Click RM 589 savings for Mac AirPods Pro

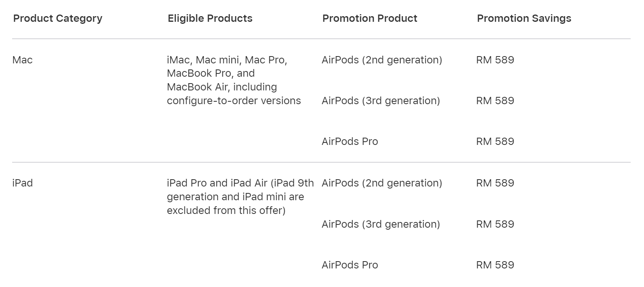(x=495, y=142)
